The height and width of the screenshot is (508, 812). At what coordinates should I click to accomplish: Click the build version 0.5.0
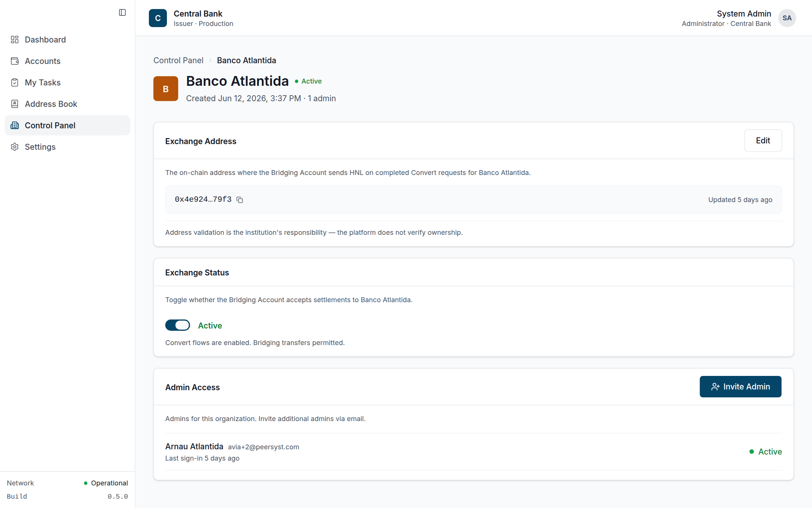[x=118, y=497]
